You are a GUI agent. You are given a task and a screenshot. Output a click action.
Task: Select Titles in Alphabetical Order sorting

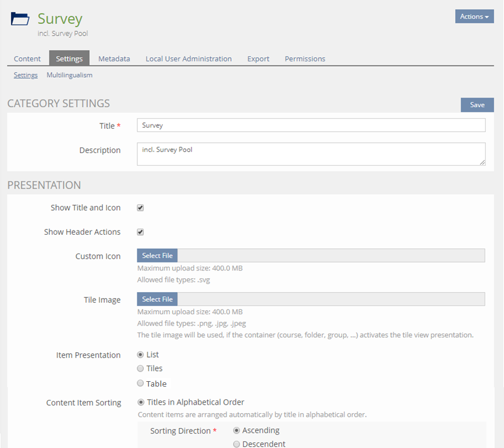click(142, 402)
